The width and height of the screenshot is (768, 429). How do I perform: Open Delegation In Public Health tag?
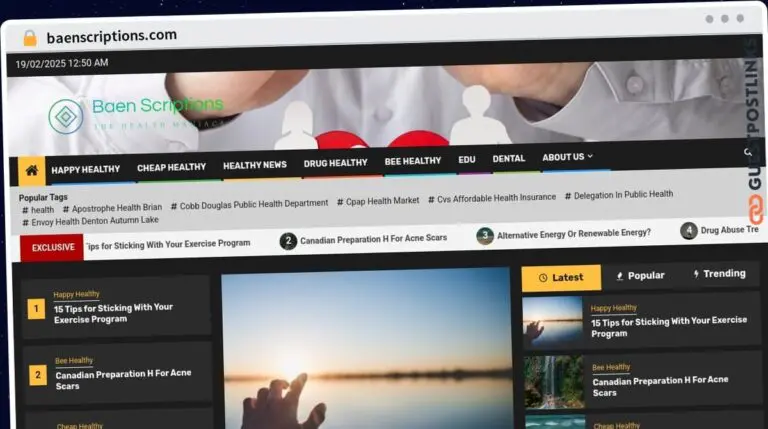[x=619, y=195]
